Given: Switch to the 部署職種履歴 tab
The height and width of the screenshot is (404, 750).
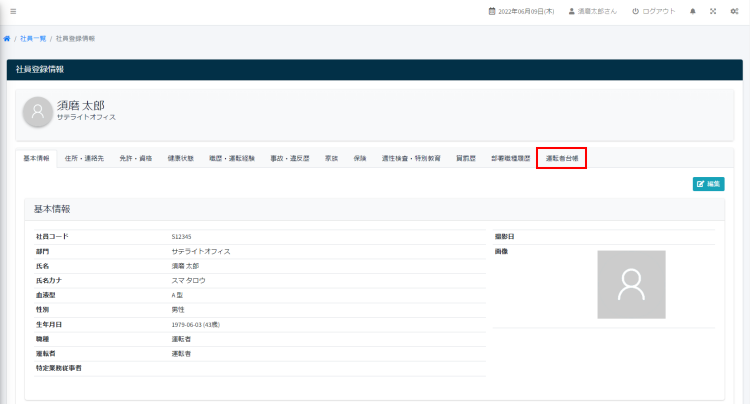Looking at the screenshot, I should (511, 158).
